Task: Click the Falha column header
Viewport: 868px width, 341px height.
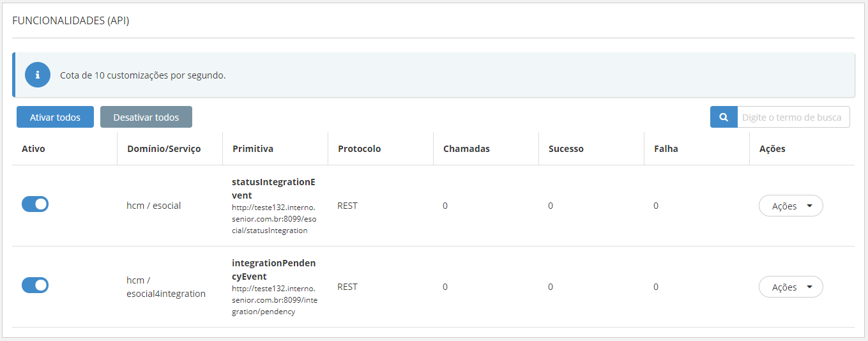Action: [x=666, y=149]
